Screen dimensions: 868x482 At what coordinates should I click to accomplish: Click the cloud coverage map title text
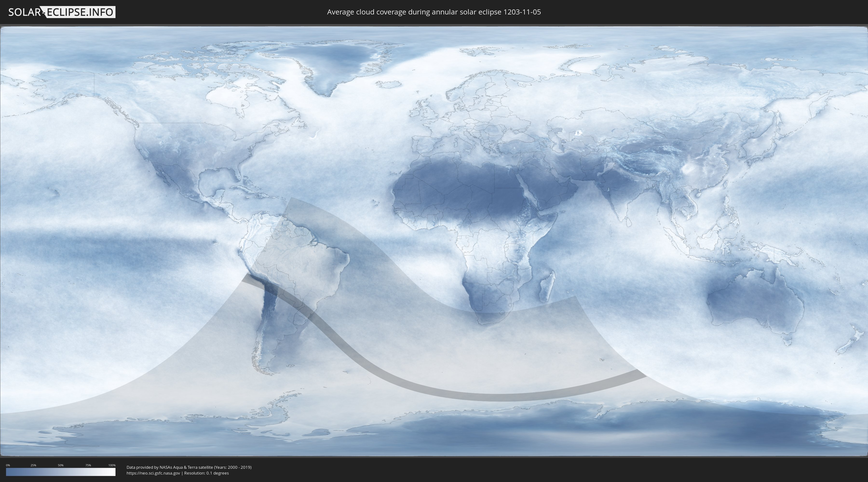click(x=434, y=12)
